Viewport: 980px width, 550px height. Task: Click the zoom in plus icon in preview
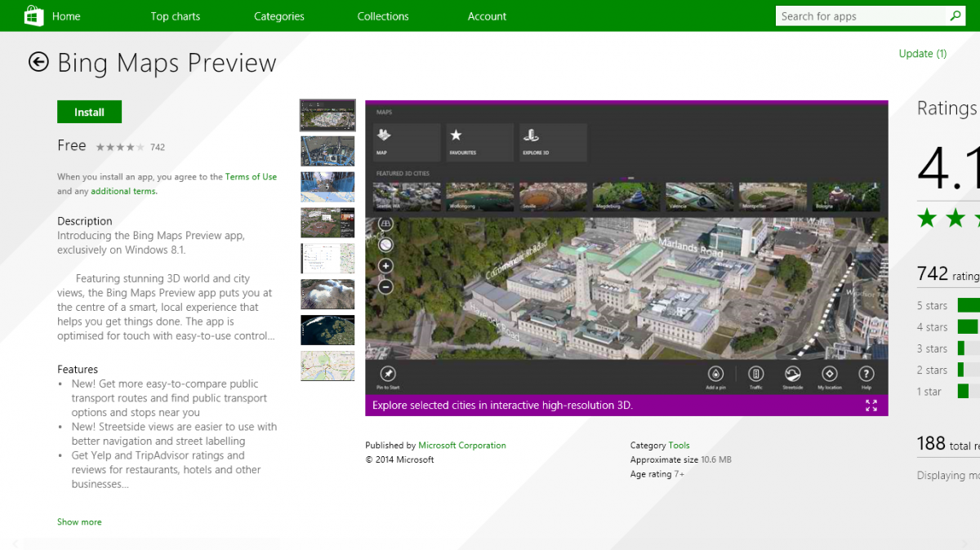click(x=386, y=266)
